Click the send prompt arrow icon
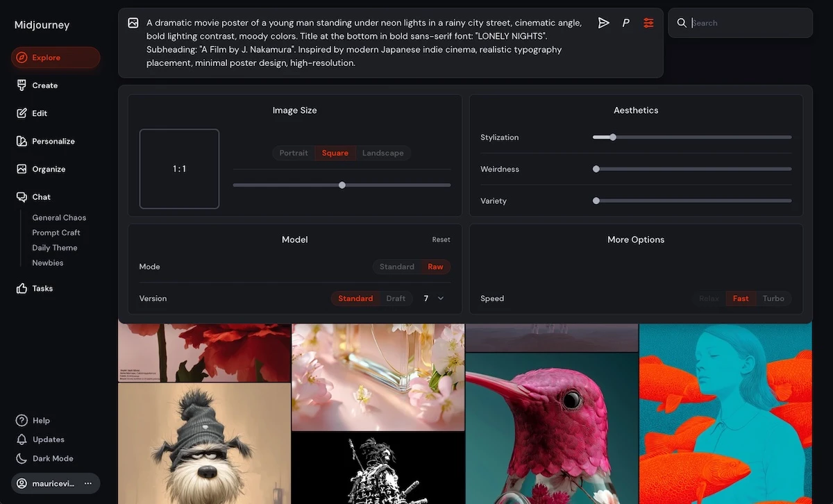The height and width of the screenshot is (504, 833). click(603, 23)
